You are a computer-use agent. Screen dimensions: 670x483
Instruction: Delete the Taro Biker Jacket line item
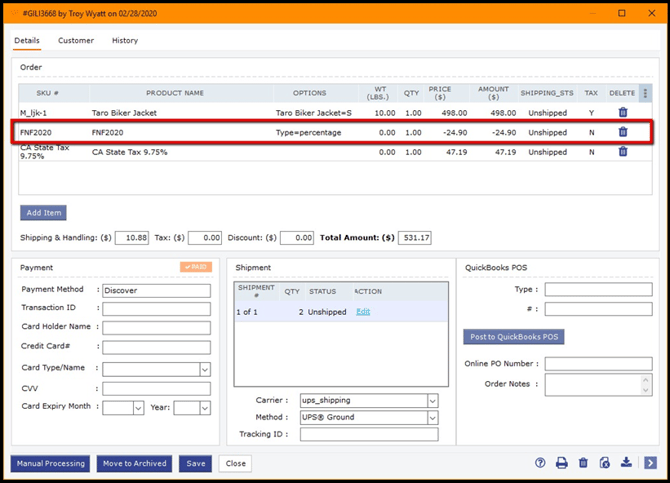pyautogui.click(x=622, y=113)
